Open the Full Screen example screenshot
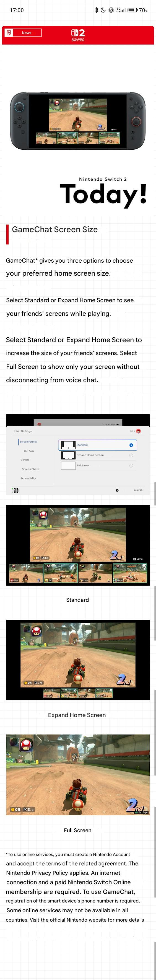This screenshot has height=980, width=156. 78,775
